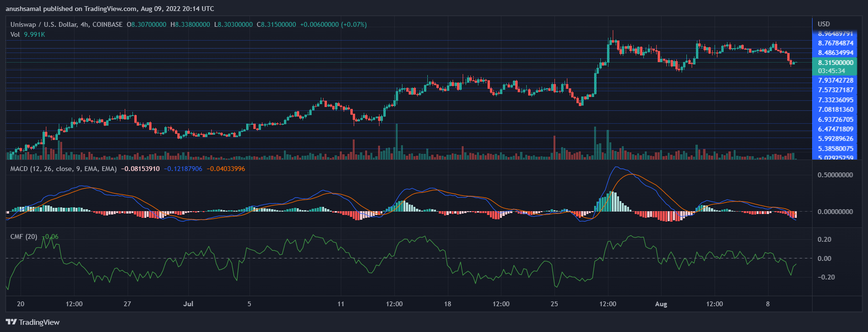Click the 8 date label on time axis
Screen dimensions: 868x332
click(768, 304)
